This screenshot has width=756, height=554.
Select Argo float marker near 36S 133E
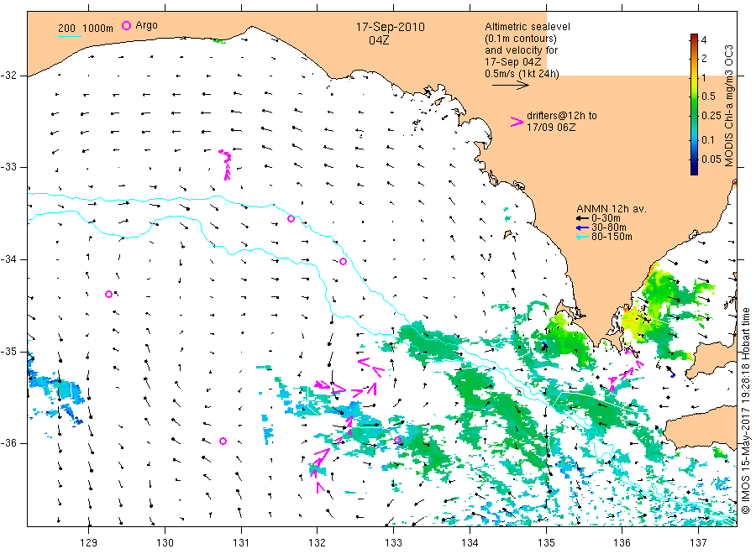(397, 440)
